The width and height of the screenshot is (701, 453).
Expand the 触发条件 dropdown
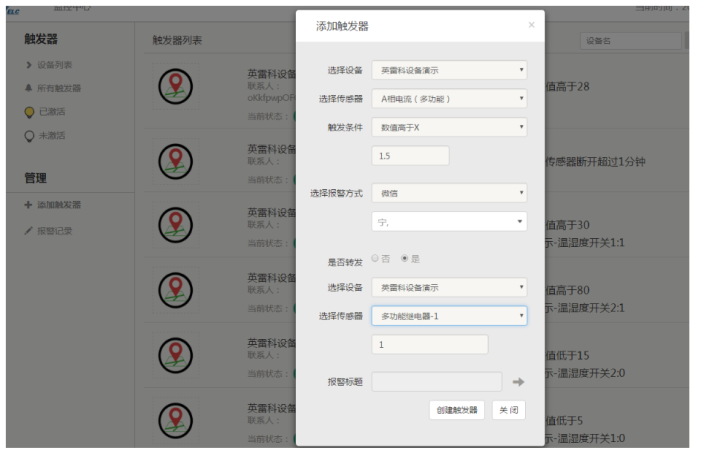[448, 127]
